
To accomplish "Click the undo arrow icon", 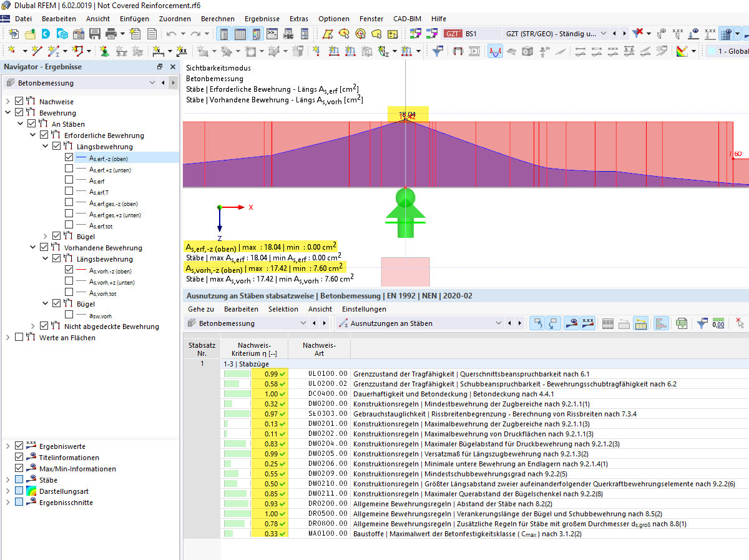I will pyautogui.click(x=171, y=33).
